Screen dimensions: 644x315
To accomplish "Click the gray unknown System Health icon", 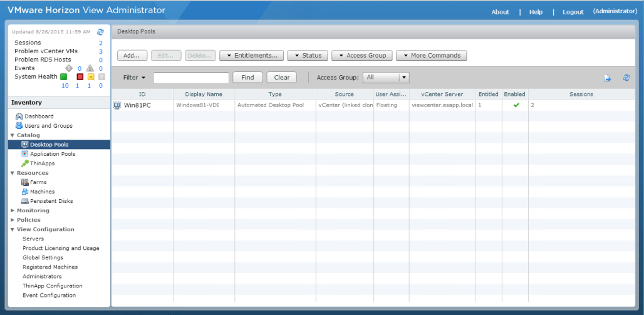I will 101,77.
